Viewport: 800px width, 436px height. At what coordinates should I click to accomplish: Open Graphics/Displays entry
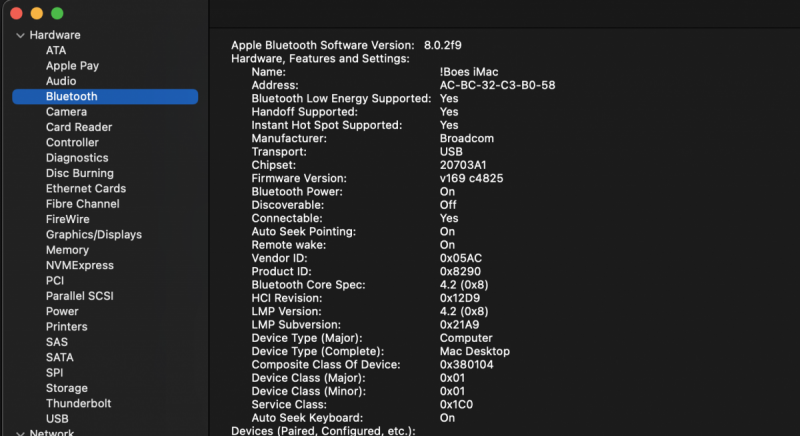pyautogui.click(x=94, y=235)
